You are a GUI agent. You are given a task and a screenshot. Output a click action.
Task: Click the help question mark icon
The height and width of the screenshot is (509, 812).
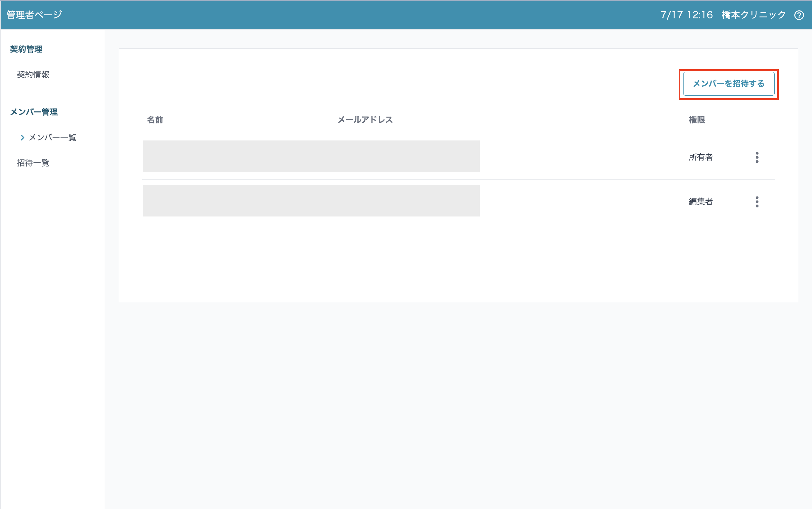tap(799, 15)
